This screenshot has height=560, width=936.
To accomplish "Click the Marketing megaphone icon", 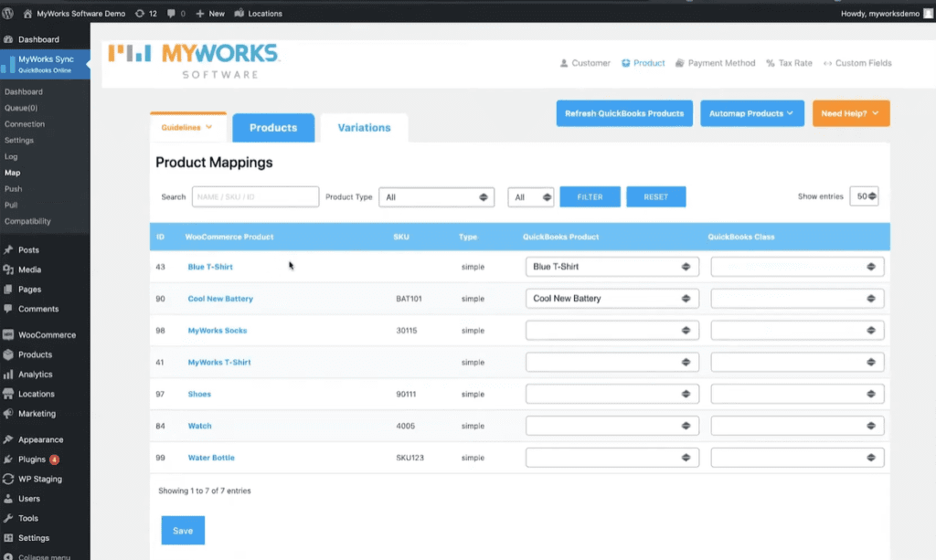I will pyautogui.click(x=8, y=413).
